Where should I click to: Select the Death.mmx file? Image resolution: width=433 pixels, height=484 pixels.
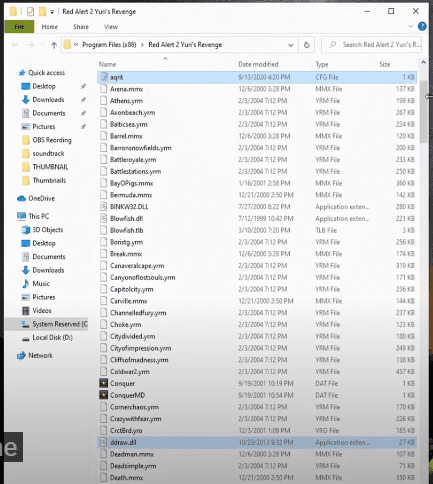click(x=257, y=478)
